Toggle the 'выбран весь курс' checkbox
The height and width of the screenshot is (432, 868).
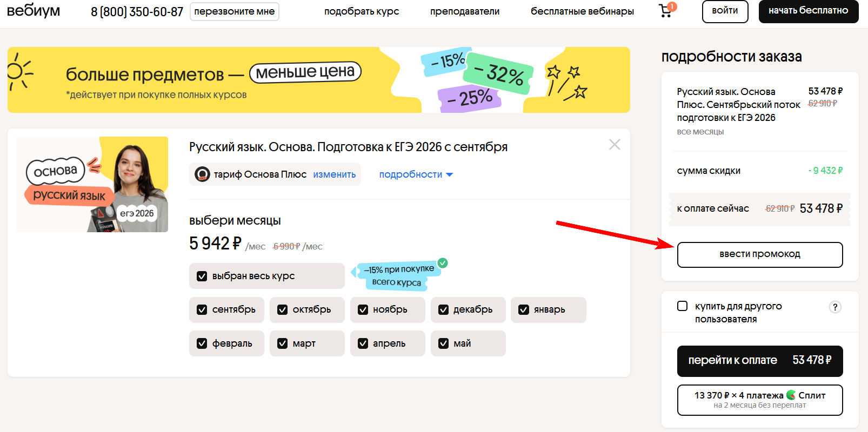202,276
